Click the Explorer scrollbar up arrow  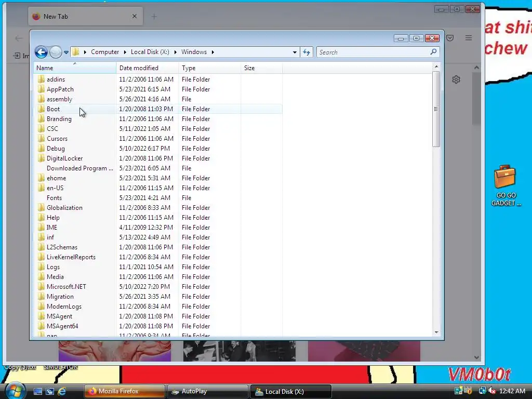point(436,66)
